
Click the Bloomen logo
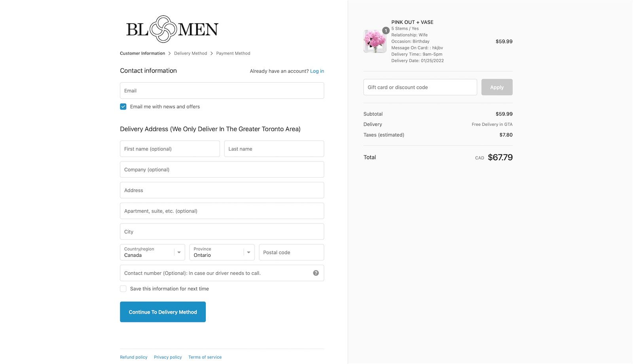[172, 29]
